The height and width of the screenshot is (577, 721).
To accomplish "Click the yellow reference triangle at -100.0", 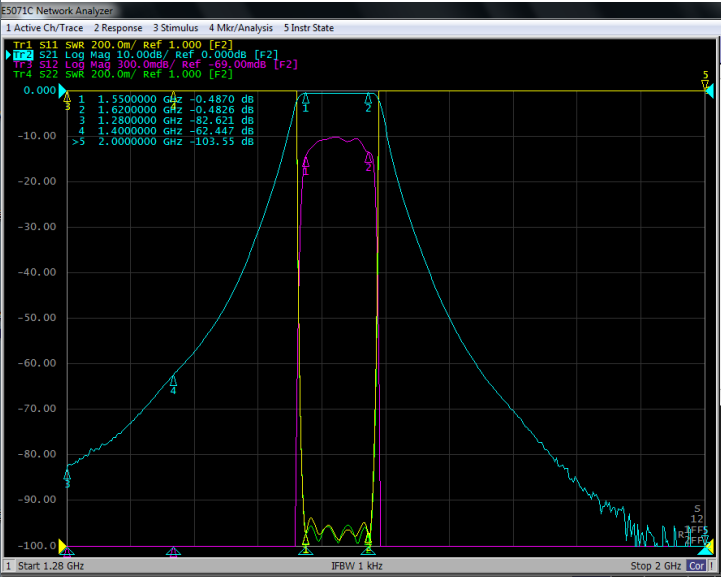I will [x=63, y=545].
